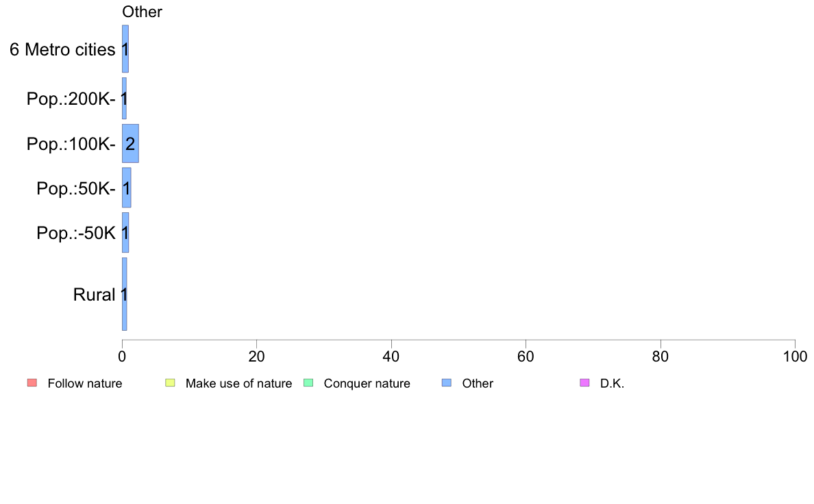The width and height of the screenshot is (814, 504).
Task: Click the 100 axis tick label
Action: (x=795, y=356)
